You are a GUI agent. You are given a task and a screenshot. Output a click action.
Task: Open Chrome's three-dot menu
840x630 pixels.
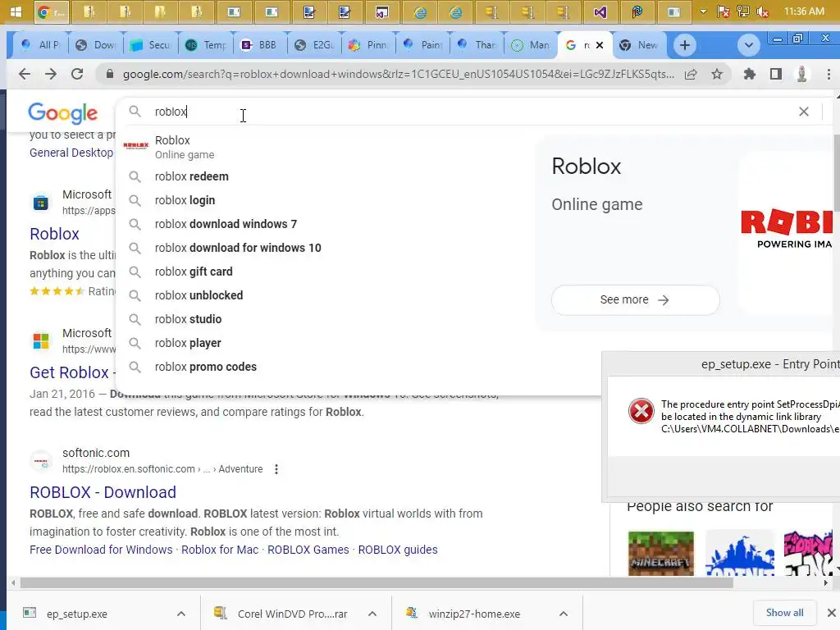tap(829, 74)
